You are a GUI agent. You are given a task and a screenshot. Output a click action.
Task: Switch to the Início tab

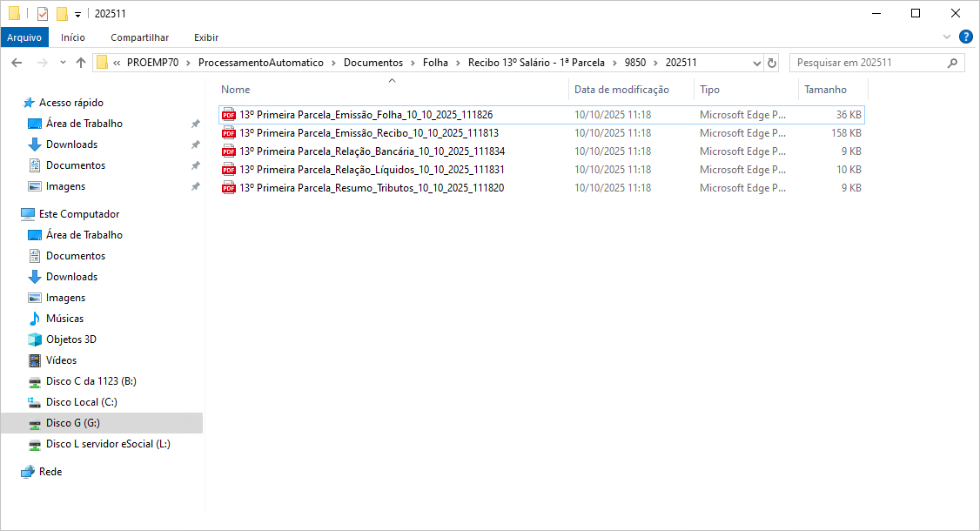tap(72, 37)
